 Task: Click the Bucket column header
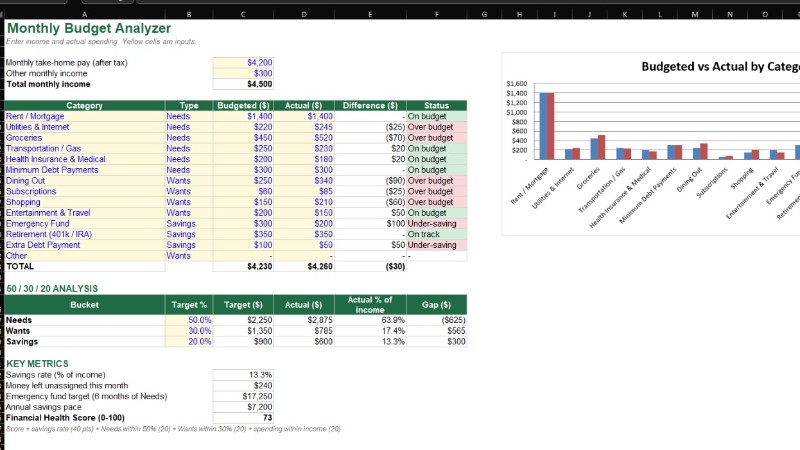[x=85, y=305]
